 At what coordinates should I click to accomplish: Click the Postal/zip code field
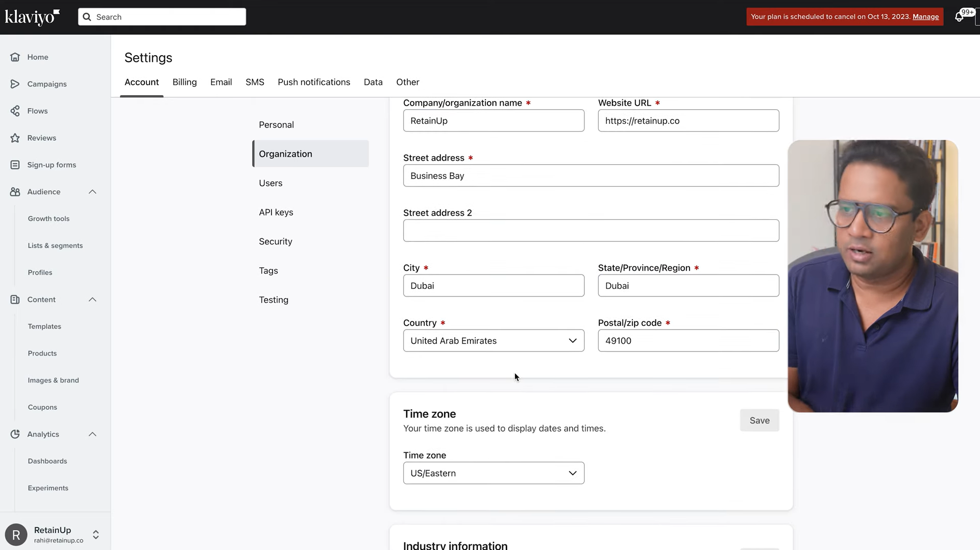[689, 340]
